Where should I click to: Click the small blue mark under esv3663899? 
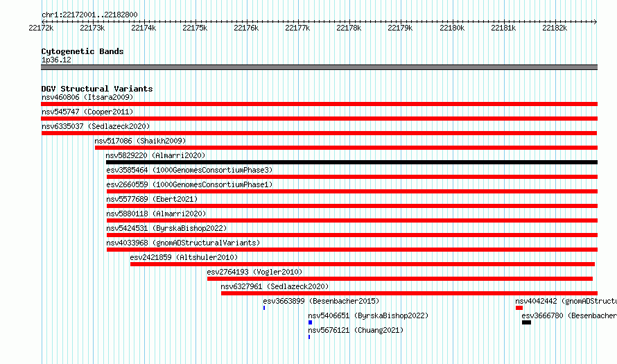264,308
